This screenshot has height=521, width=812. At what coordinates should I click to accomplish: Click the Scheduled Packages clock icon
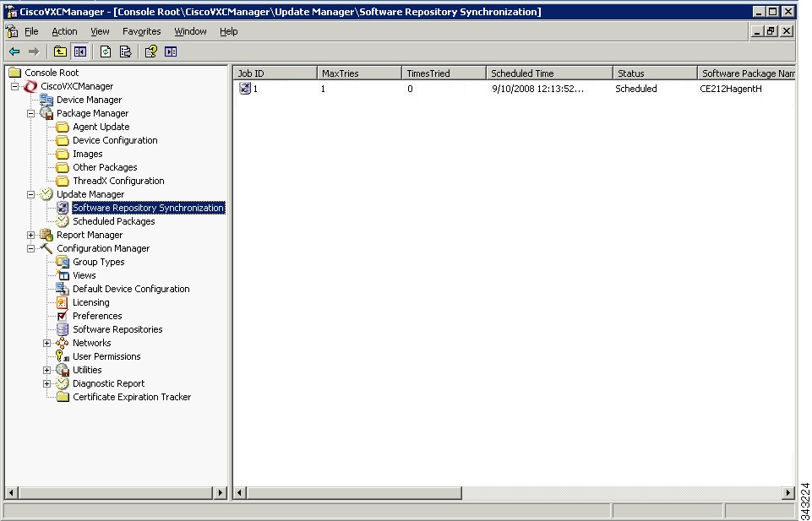point(63,221)
